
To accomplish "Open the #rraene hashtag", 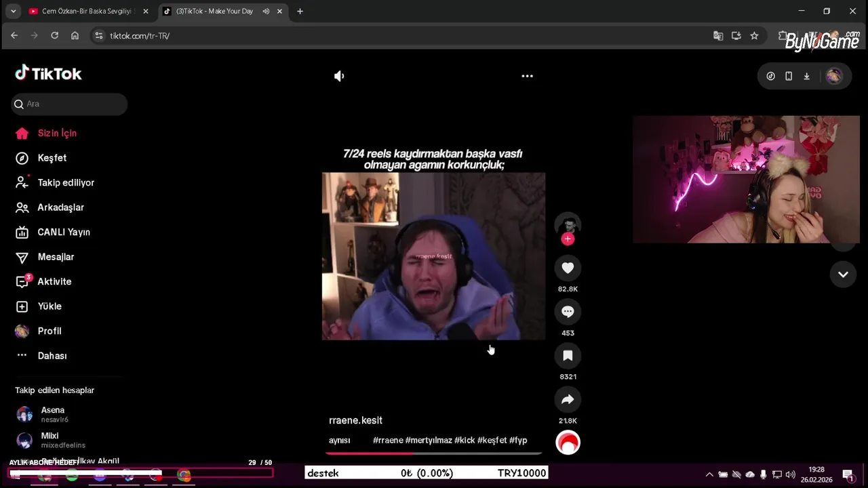I will (388, 441).
